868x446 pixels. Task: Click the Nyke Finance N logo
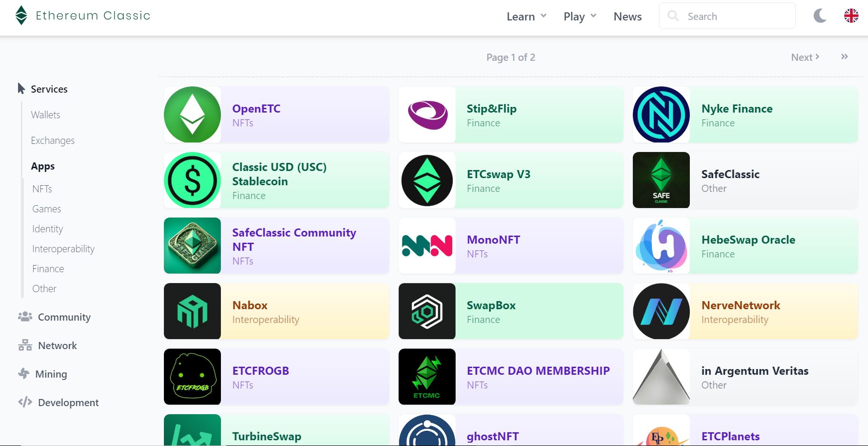tap(661, 114)
